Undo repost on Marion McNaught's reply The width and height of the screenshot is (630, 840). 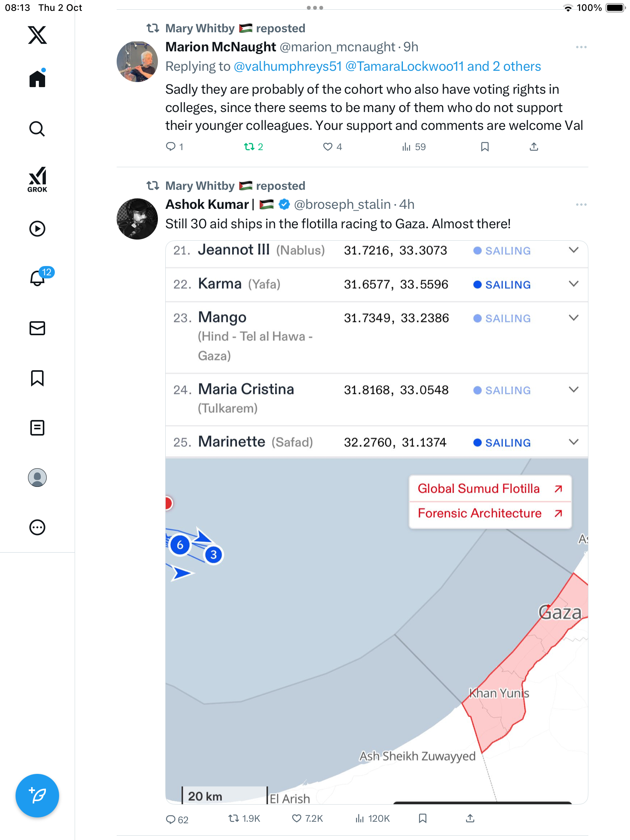coord(249,147)
